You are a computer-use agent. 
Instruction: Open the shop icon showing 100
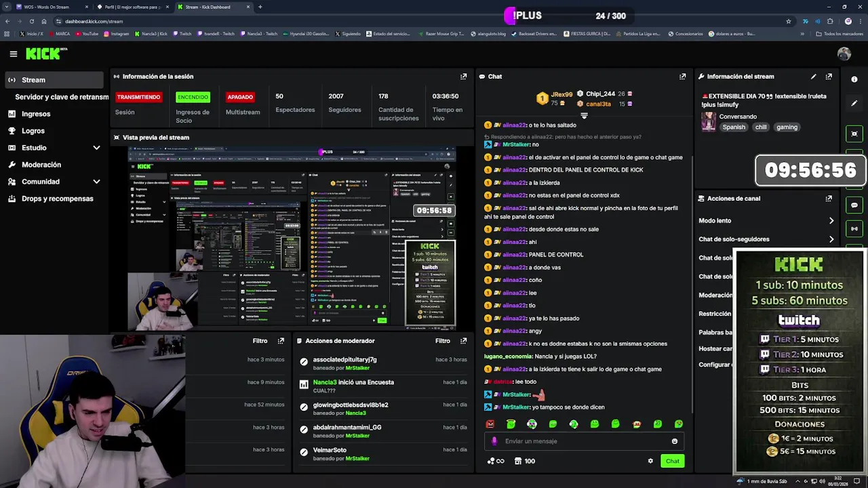[x=525, y=461]
